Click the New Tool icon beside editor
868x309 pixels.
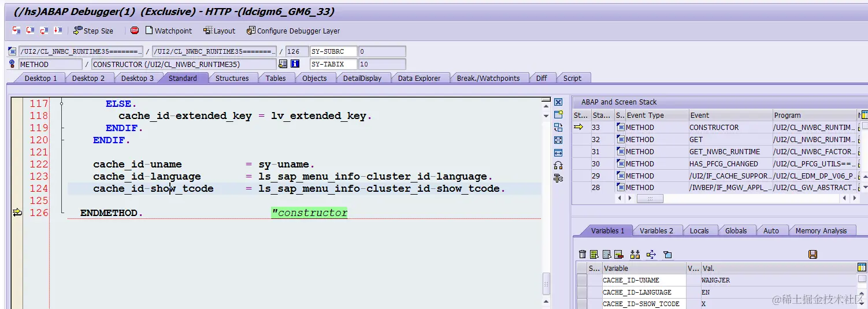point(558,115)
